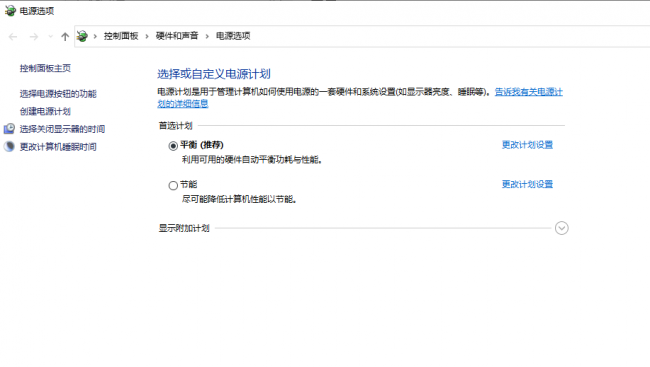650x367 pixels.
Task: Click the sleep time moon icon
Action: point(9,146)
